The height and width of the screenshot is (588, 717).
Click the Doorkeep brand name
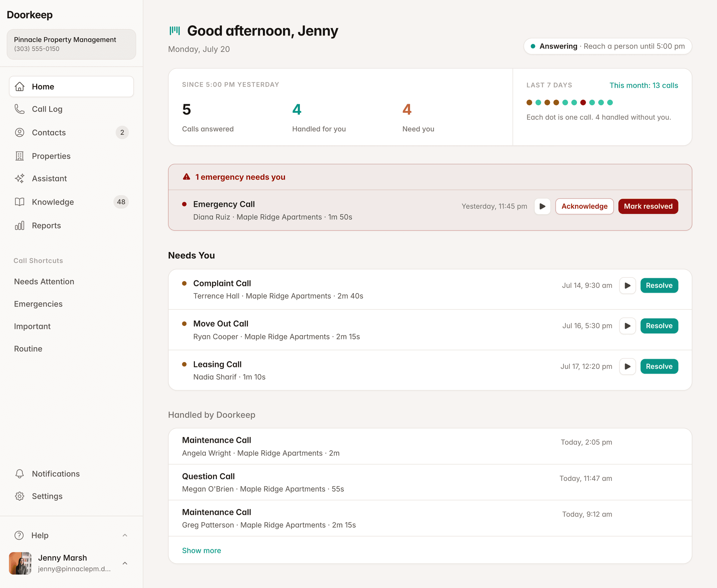(x=30, y=15)
